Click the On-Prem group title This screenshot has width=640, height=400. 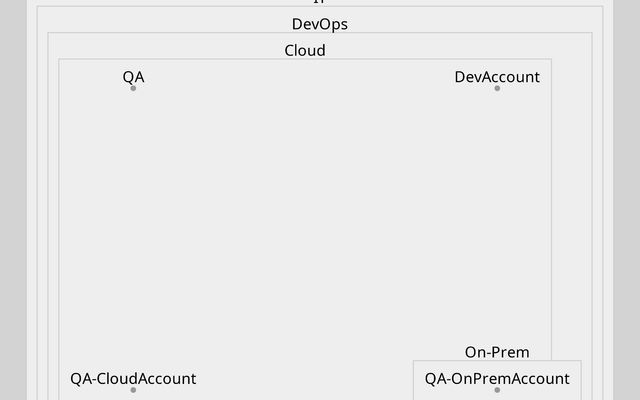point(497,352)
